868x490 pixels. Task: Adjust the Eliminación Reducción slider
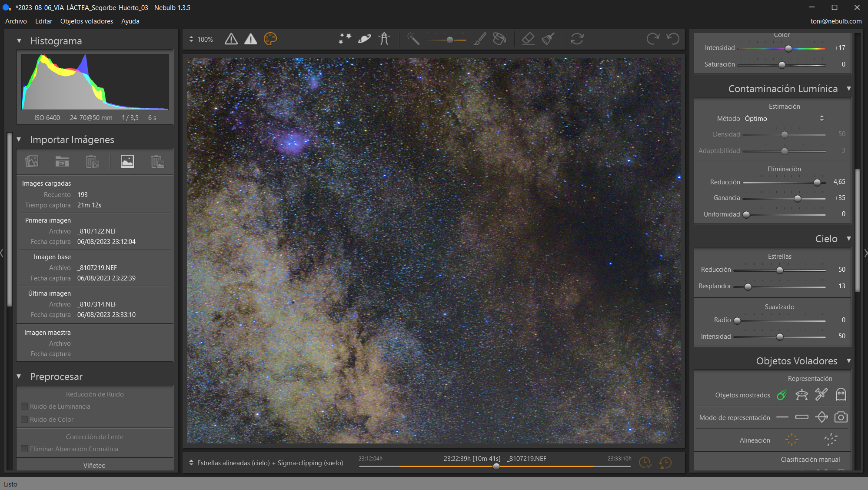pos(817,183)
